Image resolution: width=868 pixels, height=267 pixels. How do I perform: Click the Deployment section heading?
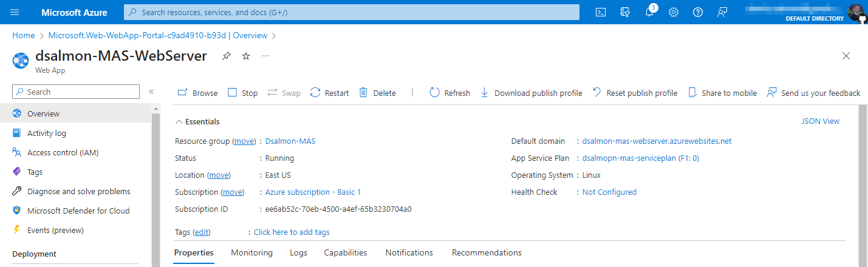point(34,254)
